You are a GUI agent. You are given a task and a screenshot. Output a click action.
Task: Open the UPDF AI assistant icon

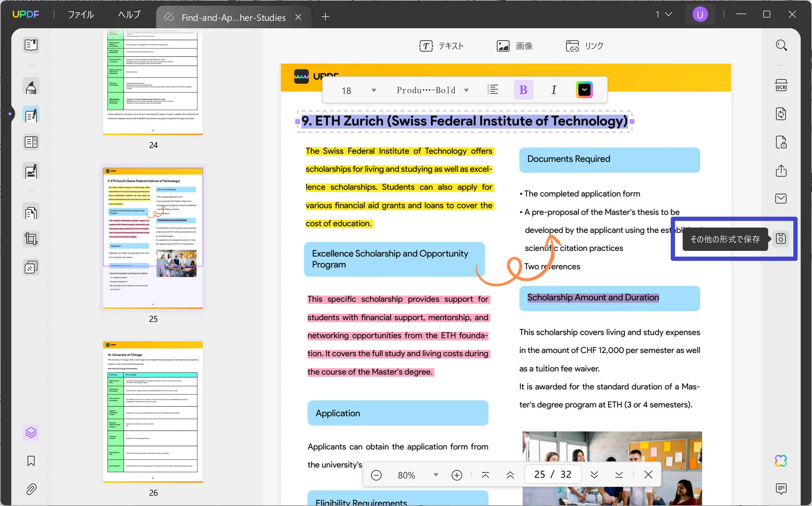[x=781, y=461]
